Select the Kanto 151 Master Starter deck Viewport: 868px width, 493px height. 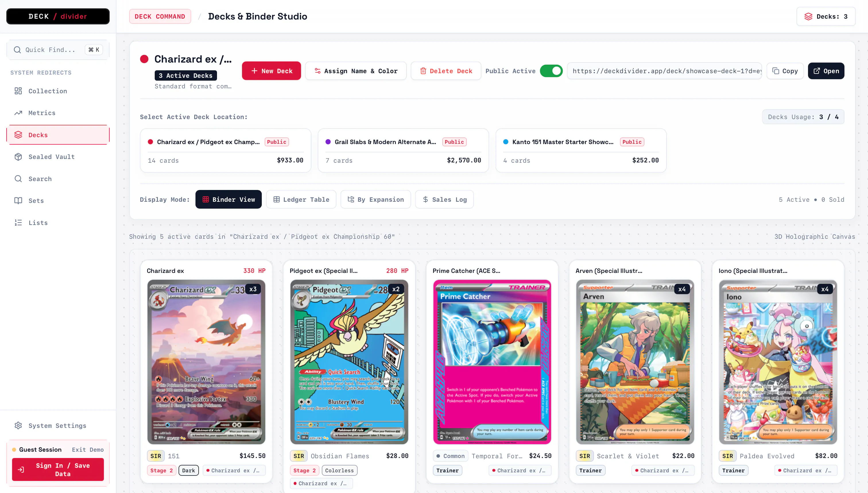pyautogui.click(x=581, y=151)
